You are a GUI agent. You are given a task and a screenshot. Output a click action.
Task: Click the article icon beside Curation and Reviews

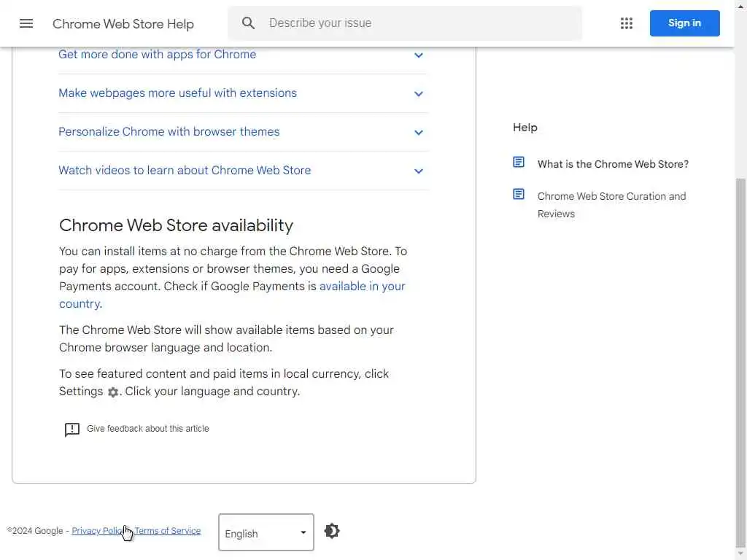519,194
